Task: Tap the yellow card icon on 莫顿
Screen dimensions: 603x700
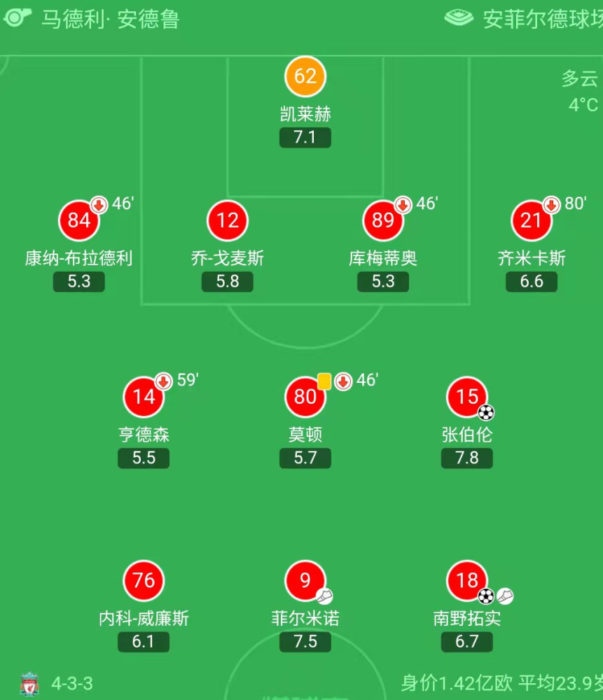Action: pyautogui.click(x=324, y=381)
